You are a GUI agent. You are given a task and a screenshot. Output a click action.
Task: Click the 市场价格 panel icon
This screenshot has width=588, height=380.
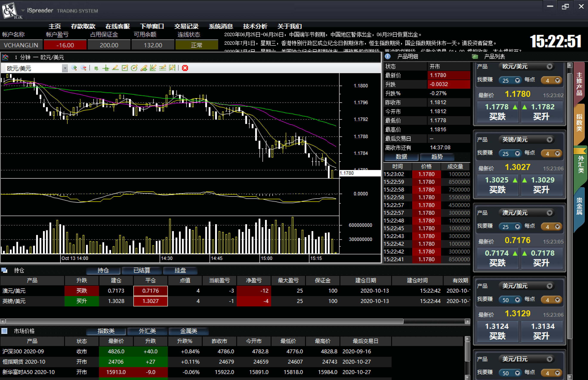4,331
